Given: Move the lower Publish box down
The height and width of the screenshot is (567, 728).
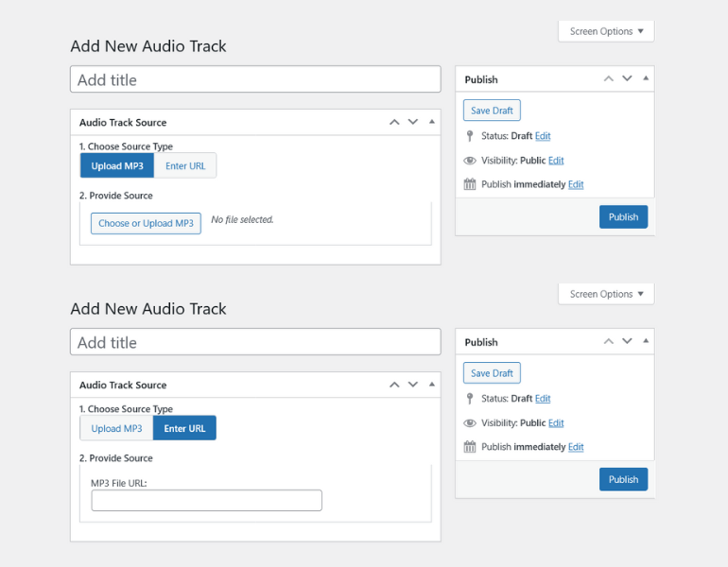Looking at the screenshot, I should [x=627, y=342].
